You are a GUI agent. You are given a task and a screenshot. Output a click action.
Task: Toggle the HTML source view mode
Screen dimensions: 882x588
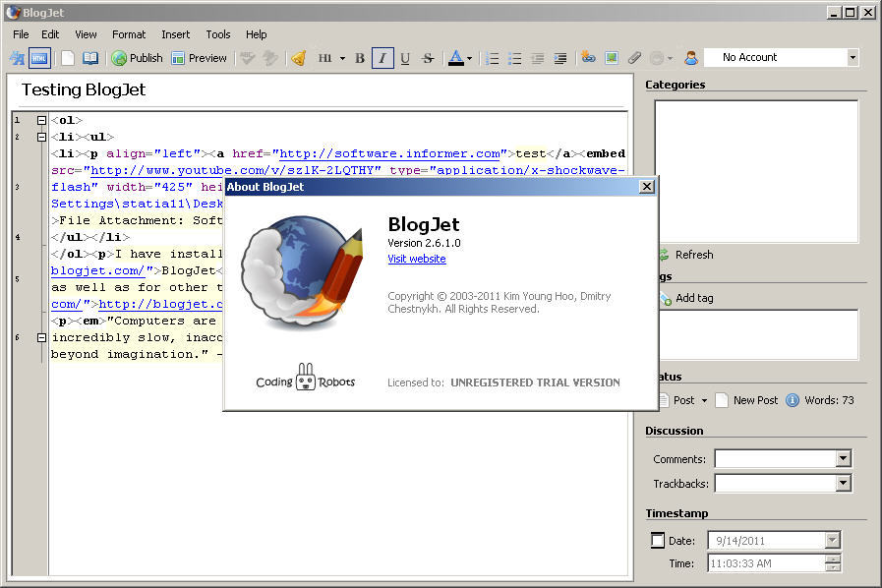pyautogui.click(x=39, y=58)
